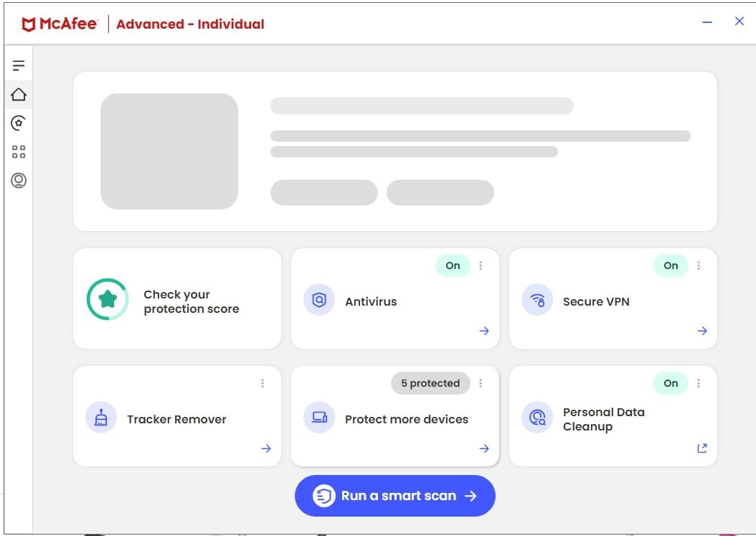Open the features grid icon in the sidebar
Image resolution: width=756 pixels, height=536 pixels.
click(x=18, y=151)
